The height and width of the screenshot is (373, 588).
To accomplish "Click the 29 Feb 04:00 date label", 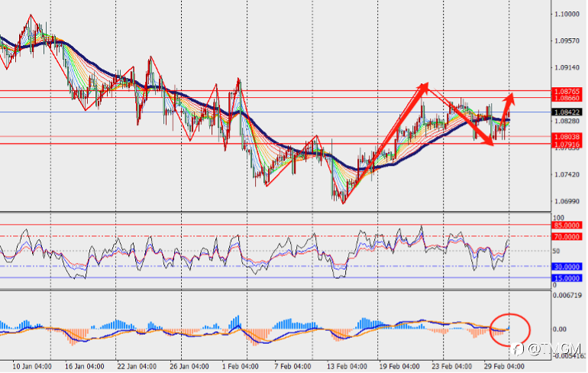I will 504,366.
